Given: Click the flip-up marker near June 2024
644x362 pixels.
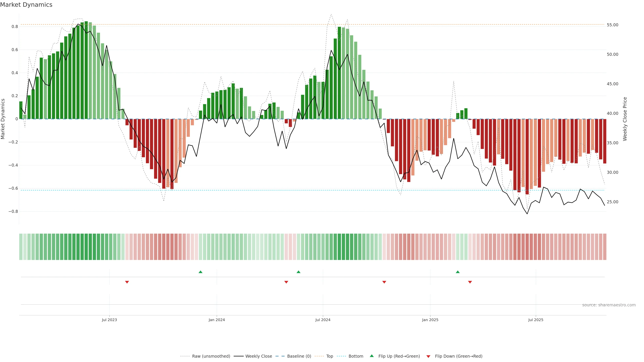Looking at the screenshot, I should coord(298,272).
